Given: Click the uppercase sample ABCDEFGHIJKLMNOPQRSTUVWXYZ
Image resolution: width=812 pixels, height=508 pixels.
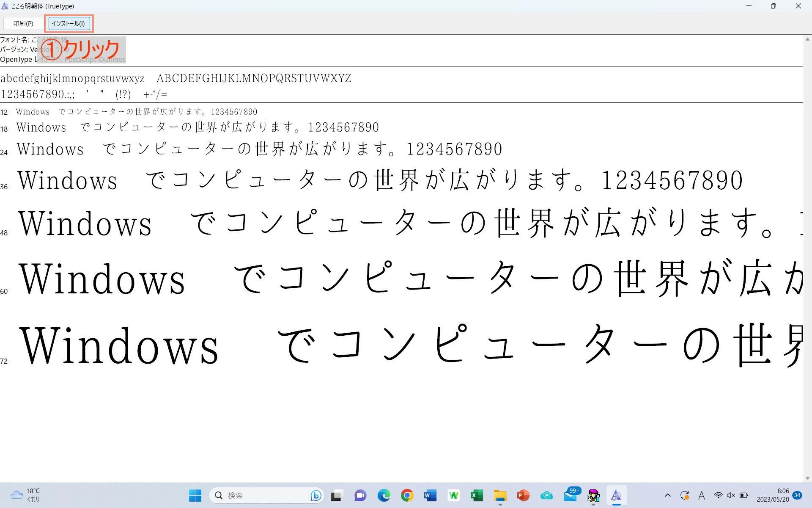Looking at the screenshot, I should tap(254, 78).
